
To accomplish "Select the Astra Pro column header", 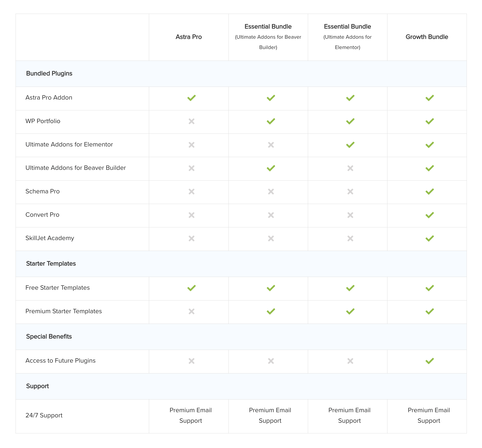I will (x=189, y=37).
